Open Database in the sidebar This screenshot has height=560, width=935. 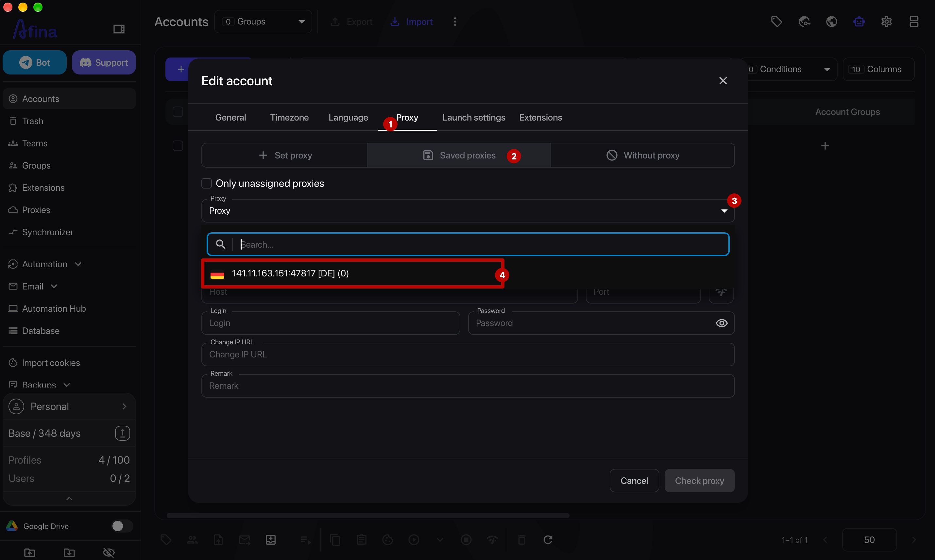pyautogui.click(x=69, y=331)
